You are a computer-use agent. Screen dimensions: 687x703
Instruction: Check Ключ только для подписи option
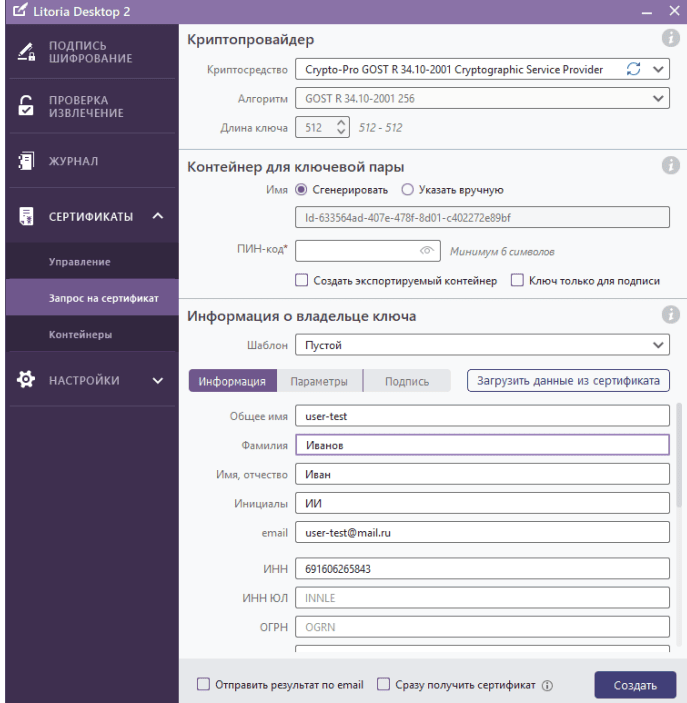pos(517,281)
